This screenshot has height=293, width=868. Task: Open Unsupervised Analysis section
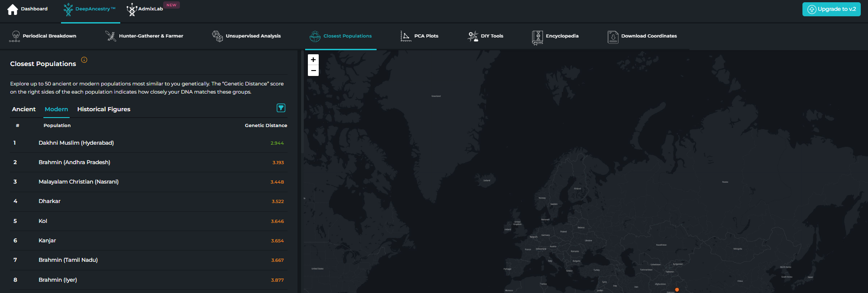pos(253,36)
